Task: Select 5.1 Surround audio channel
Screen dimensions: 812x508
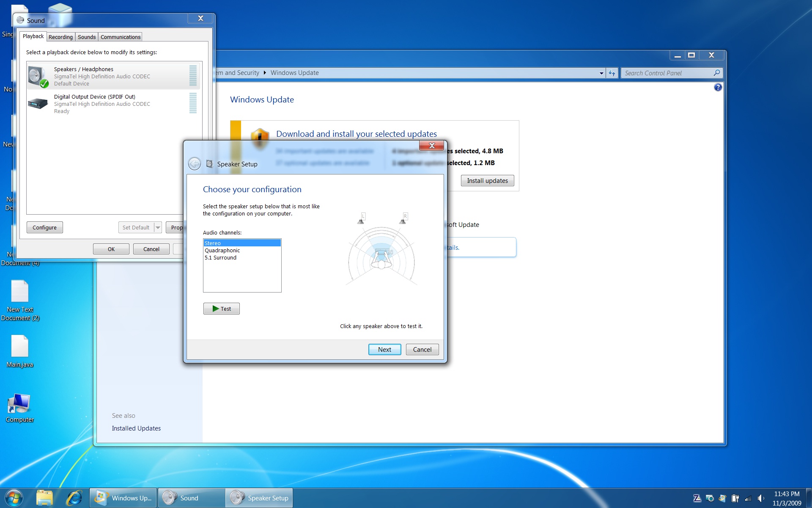Action: 242,257
